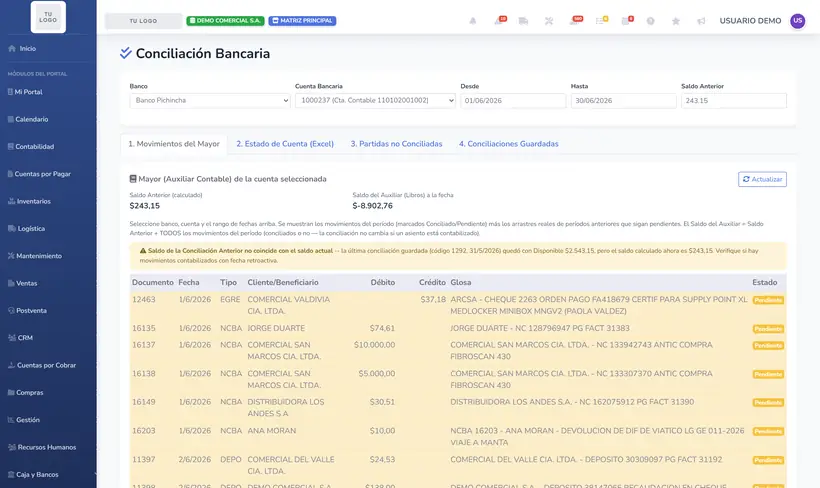Open the wrench tools icon in top bar
The width and height of the screenshot is (820, 488).
(549, 21)
